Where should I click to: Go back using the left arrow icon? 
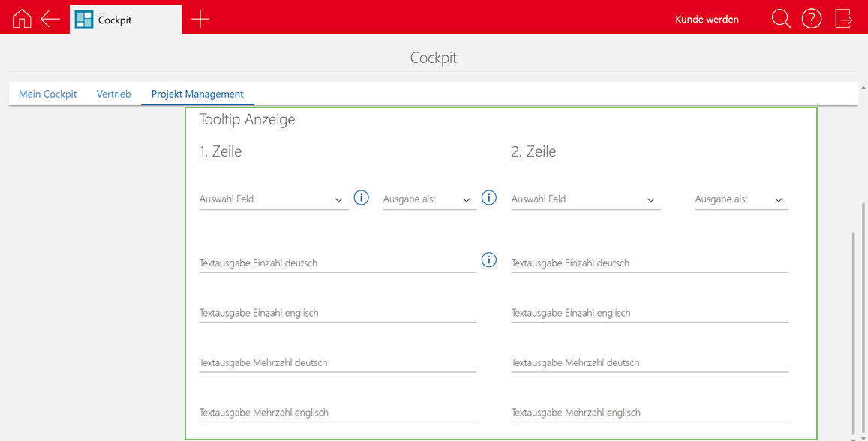point(49,18)
